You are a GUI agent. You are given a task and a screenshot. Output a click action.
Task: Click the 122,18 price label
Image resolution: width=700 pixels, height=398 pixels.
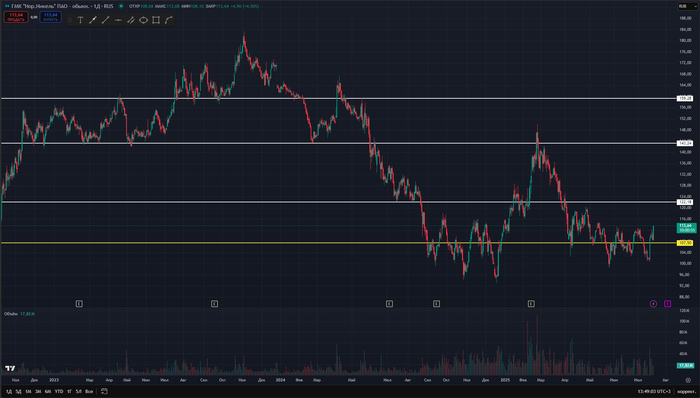(685, 202)
